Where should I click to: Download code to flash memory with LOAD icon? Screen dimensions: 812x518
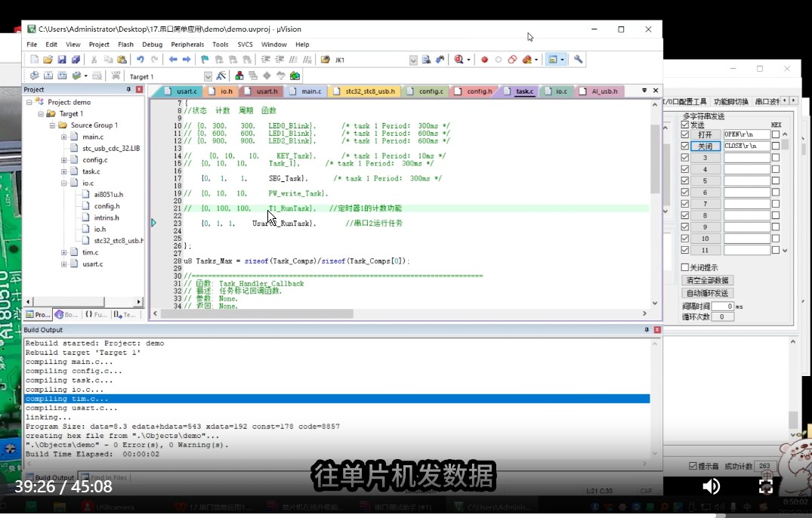click(x=115, y=73)
